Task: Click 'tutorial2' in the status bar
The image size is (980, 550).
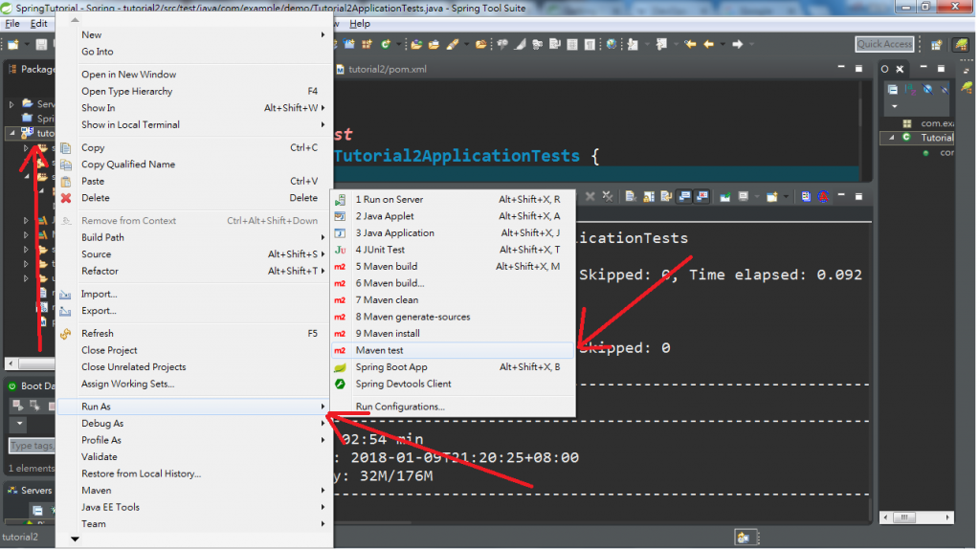Action: (x=19, y=537)
